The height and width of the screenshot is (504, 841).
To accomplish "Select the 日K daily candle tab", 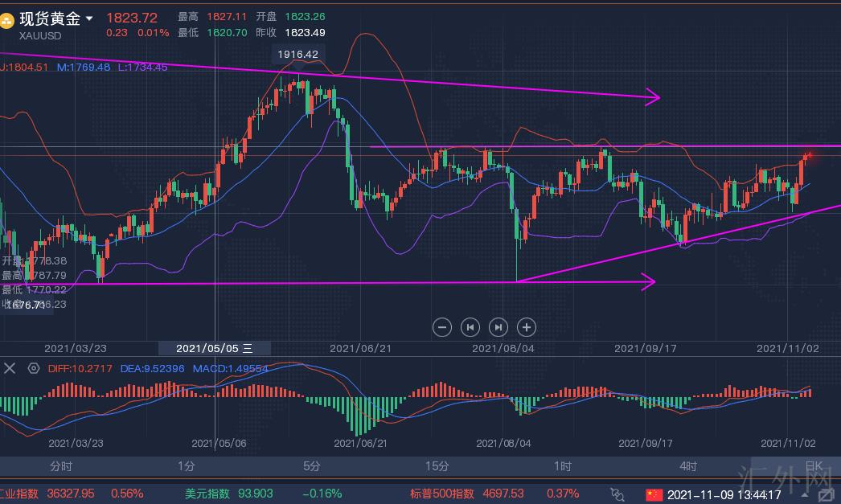I will [x=814, y=466].
